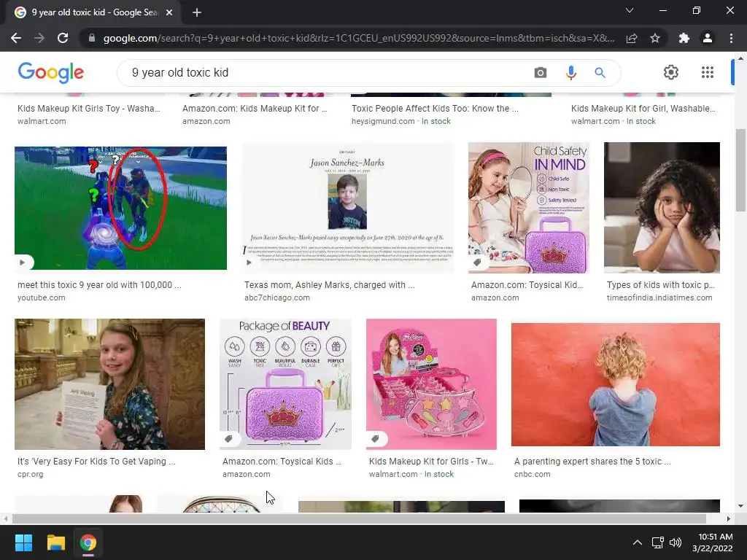This screenshot has width=747, height=560.
Task: Share this page icon in address bar
Action: 632,38
